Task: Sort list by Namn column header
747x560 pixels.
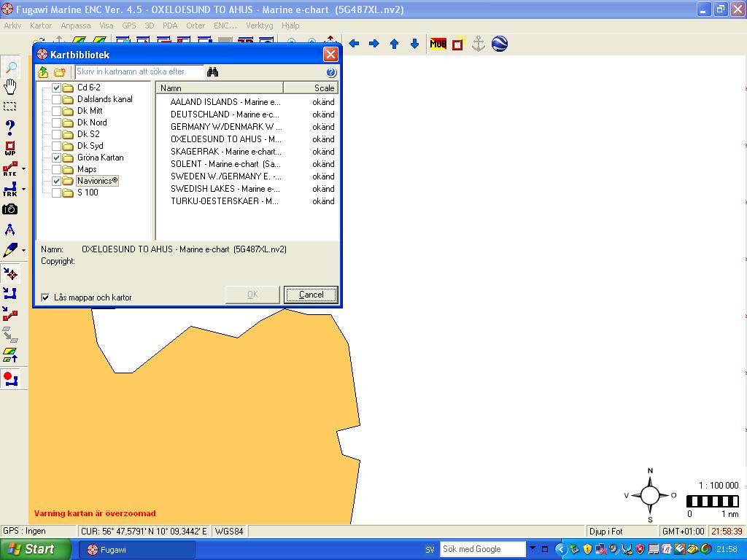Action: [220, 88]
